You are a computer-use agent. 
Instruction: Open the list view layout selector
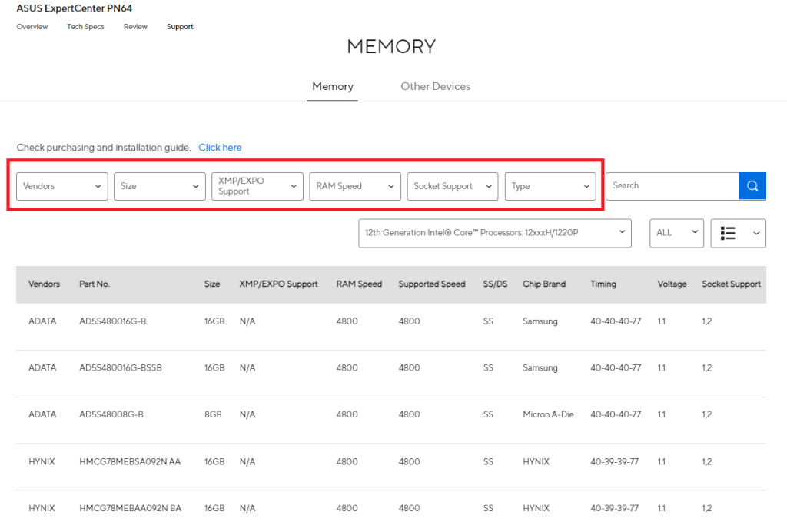[739, 233]
